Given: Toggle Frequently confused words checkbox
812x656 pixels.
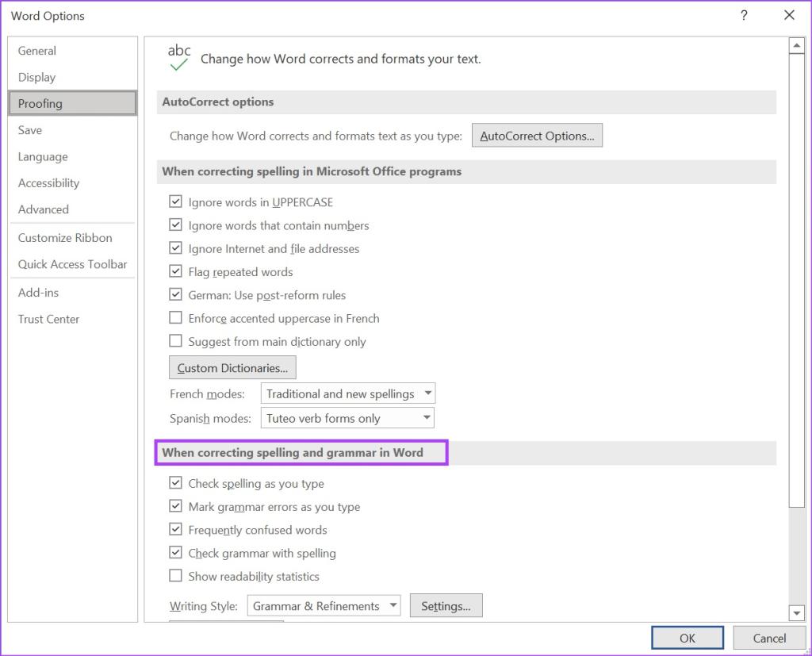Looking at the screenshot, I should tap(175, 530).
